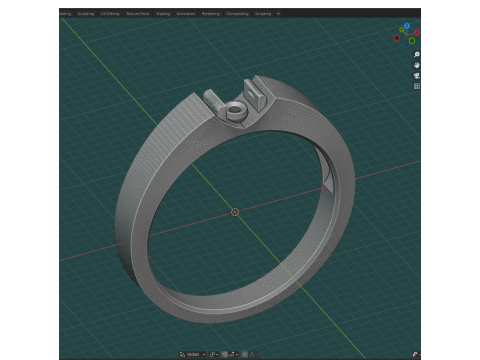Toggle the camera view icon
The image size is (480, 360).
[417, 76]
